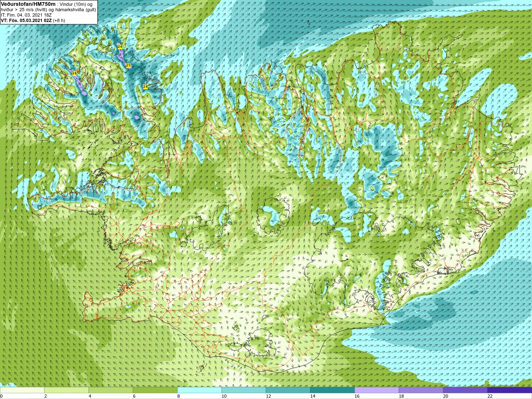The height and width of the screenshot is (399, 532).
Task: Click the light cyan 8–10 m/s legend swatch
Action: pyautogui.click(x=199, y=390)
